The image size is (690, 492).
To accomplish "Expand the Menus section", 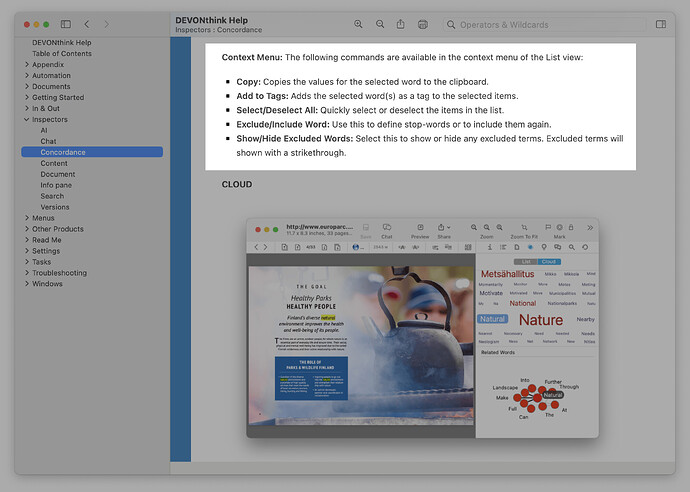I will point(27,218).
